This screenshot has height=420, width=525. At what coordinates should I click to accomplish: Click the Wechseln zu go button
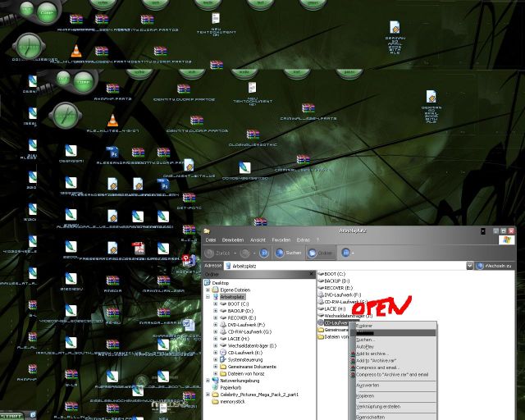pos(492,267)
